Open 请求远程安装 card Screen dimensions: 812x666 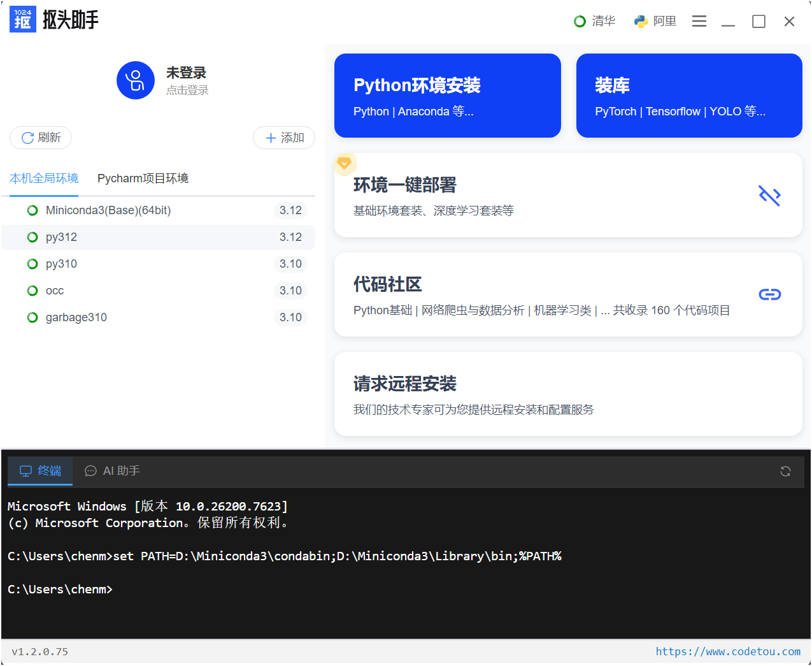coord(568,394)
